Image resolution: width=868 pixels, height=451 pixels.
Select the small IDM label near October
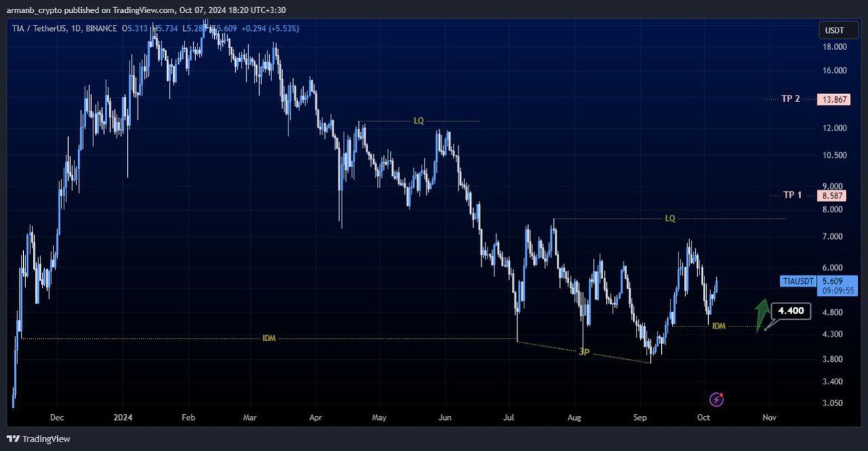pyautogui.click(x=718, y=326)
